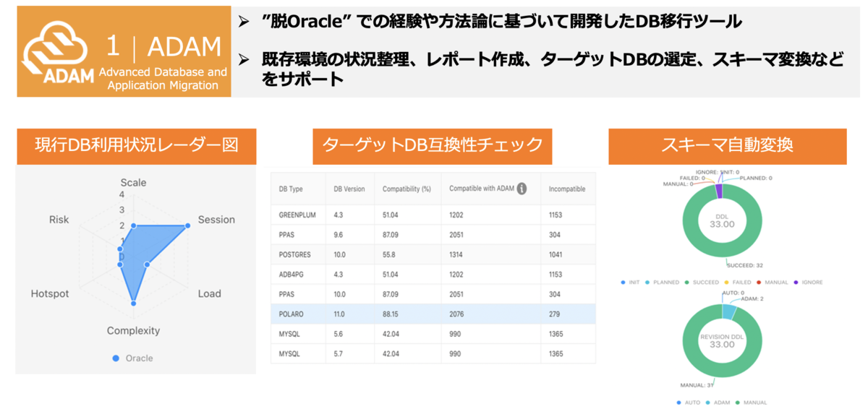Select the highlighted POLARO row name
The height and width of the screenshot is (409, 868).
(x=291, y=314)
